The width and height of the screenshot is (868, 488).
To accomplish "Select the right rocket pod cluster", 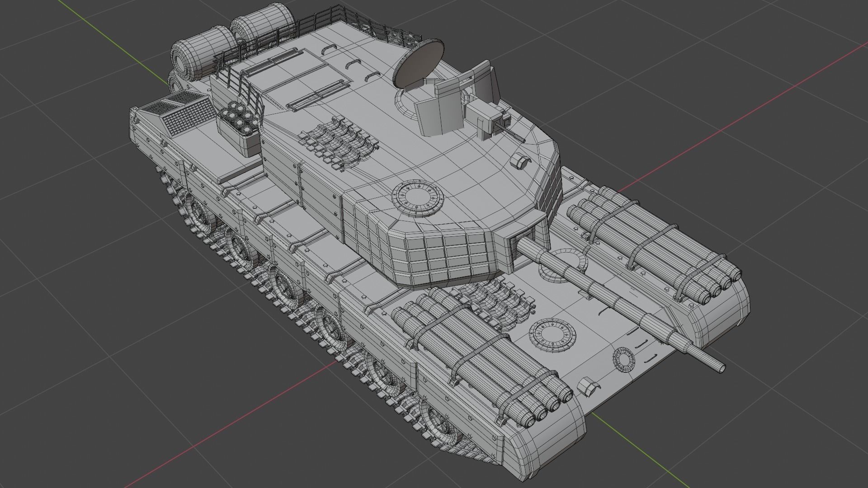I will (x=656, y=249).
